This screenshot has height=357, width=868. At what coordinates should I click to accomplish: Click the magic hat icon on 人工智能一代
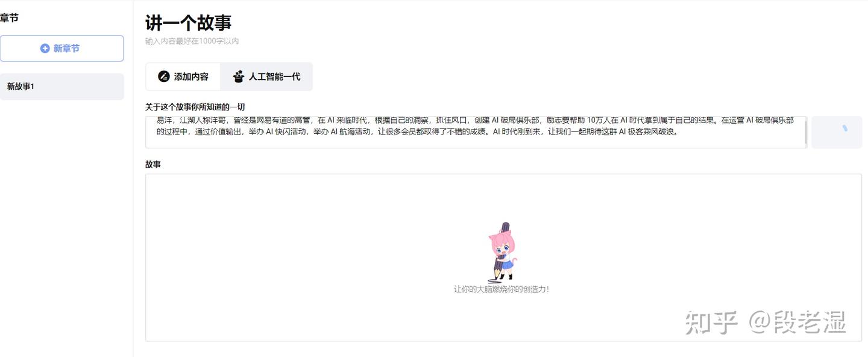tap(239, 77)
